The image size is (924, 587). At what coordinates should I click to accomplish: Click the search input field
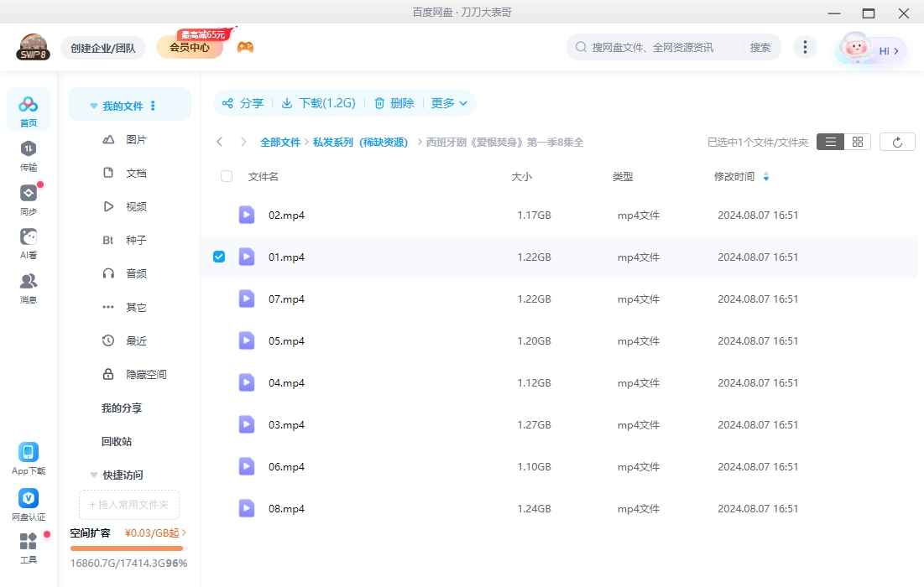(x=663, y=47)
